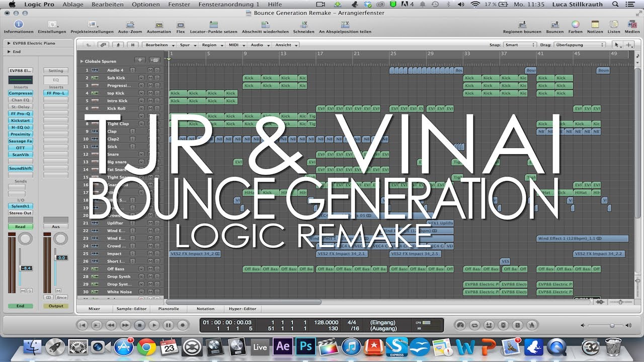Image resolution: width=644 pixels, height=362 pixels.
Task: Switch to the Sample-Editor tab
Action: [132, 309]
